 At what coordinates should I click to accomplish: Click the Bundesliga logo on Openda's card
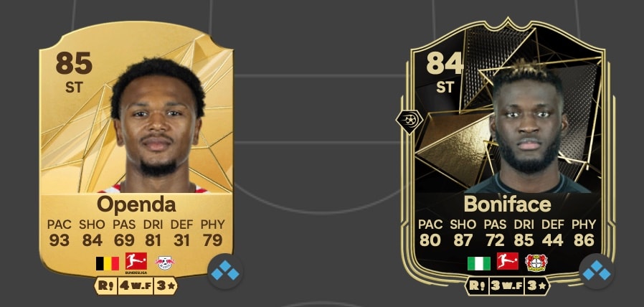136,263
